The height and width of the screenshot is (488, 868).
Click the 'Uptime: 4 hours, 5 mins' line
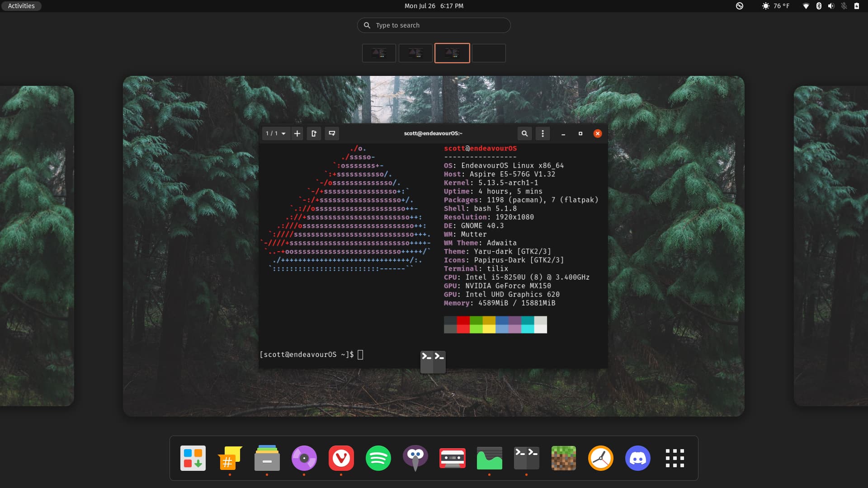(493, 191)
